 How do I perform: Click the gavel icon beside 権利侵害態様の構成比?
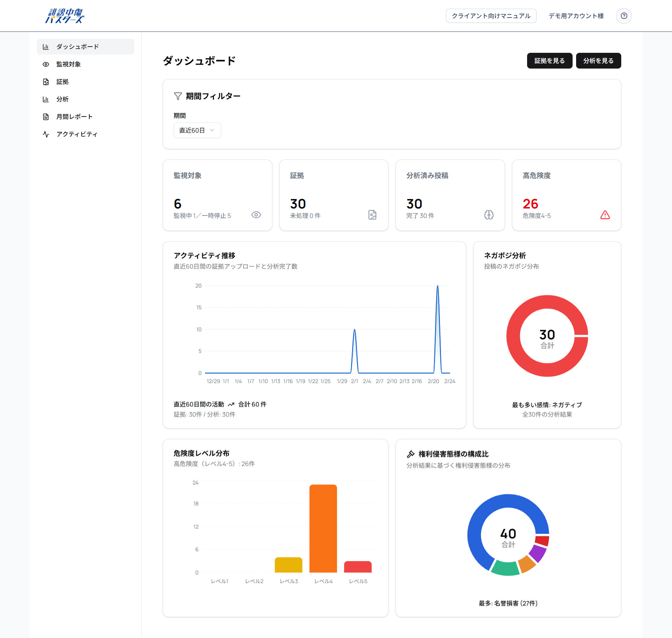411,454
